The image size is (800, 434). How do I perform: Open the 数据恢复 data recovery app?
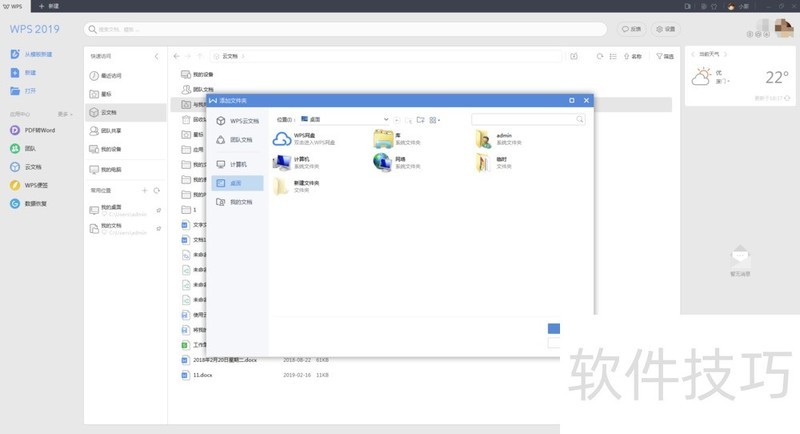pos(29,203)
